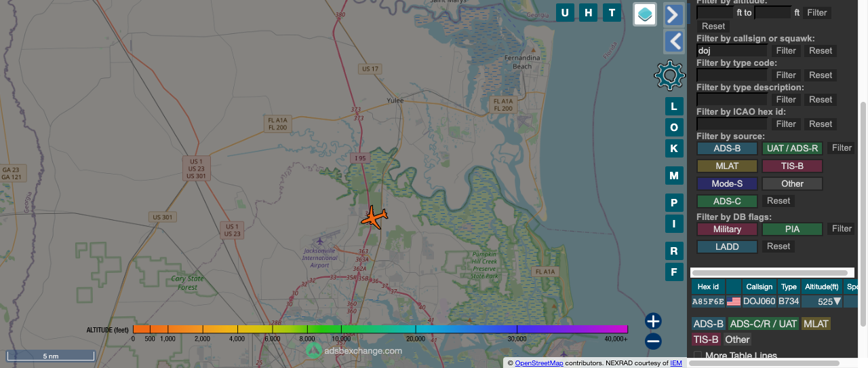Sort table by Altitude(ft) column
This screenshot has width=868, height=368.
coord(822,287)
